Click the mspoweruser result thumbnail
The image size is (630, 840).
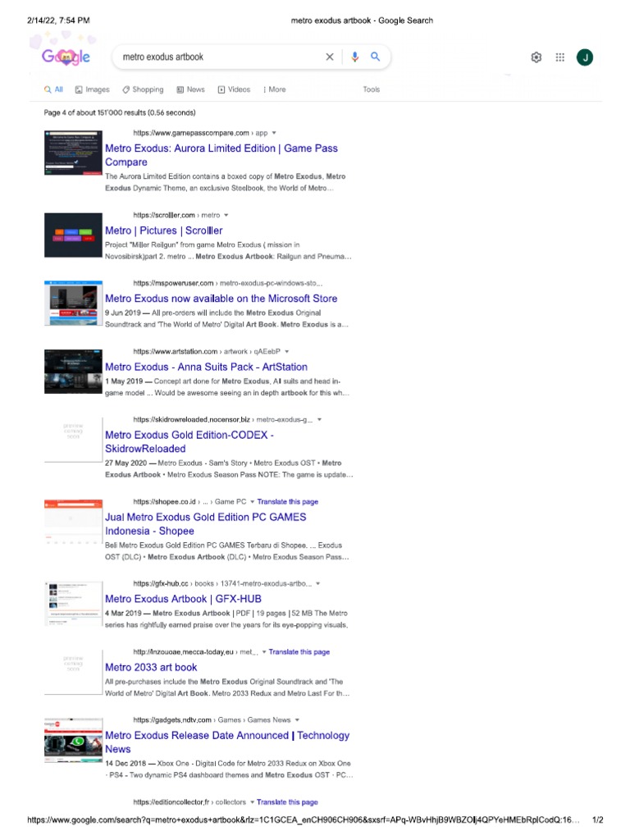click(x=73, y=303)
